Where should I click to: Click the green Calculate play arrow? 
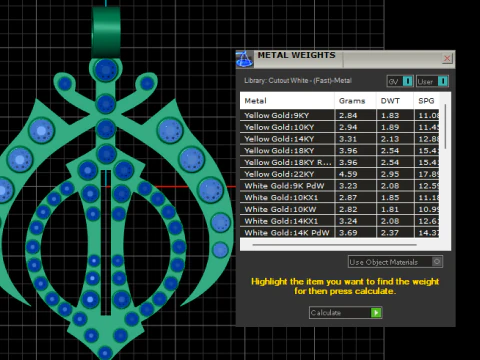(x=376, y=313)
